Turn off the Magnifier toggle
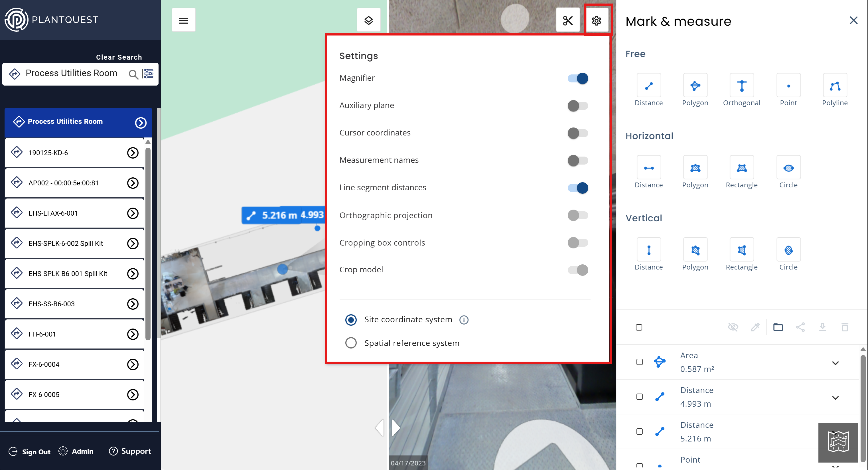The width and height of the screenshot is (868, 470). 577,78
